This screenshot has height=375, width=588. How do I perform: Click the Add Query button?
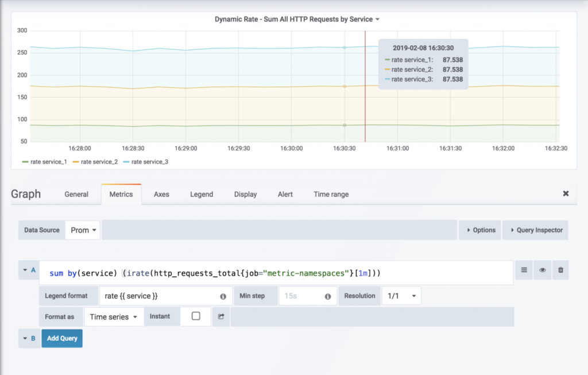point(62,338)
